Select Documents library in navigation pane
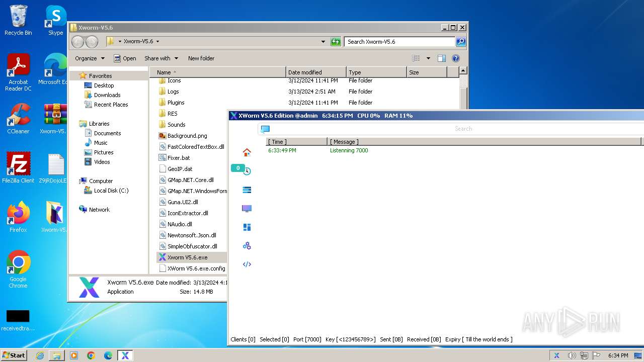The height and width of the screenshot is (362, 644). tap(107, 133)
